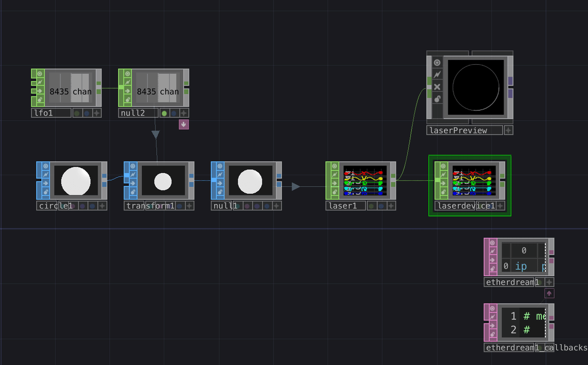
Task: Click the lightning flag on laser1
Action: [335, 175]
